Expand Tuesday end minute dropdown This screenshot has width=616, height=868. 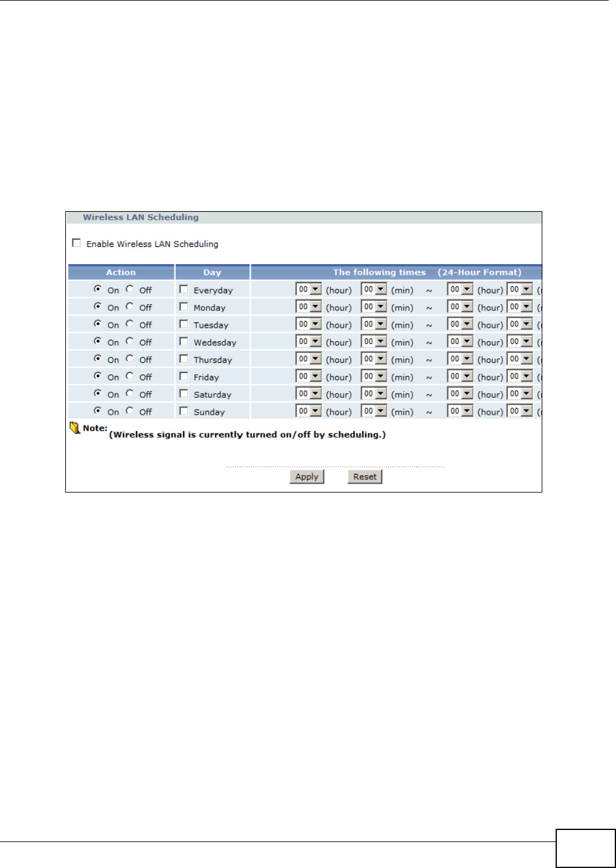pos(520,325)
